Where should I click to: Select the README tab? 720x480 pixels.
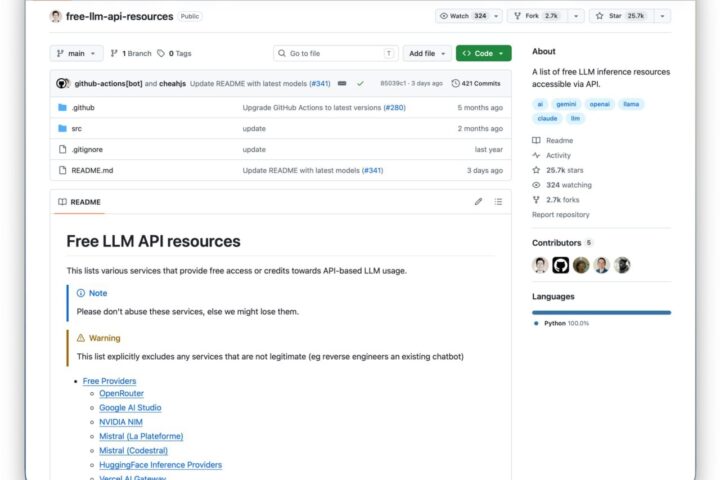[x=79, y=202]
